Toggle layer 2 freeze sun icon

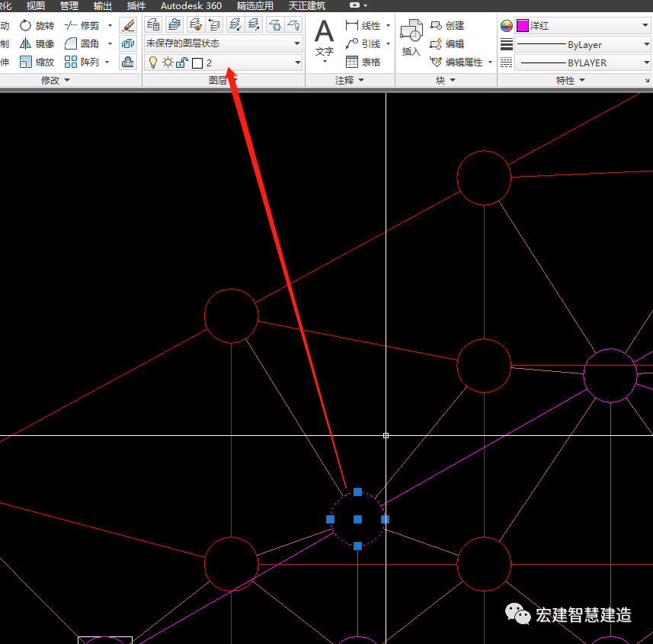click(x=168, y=62)
